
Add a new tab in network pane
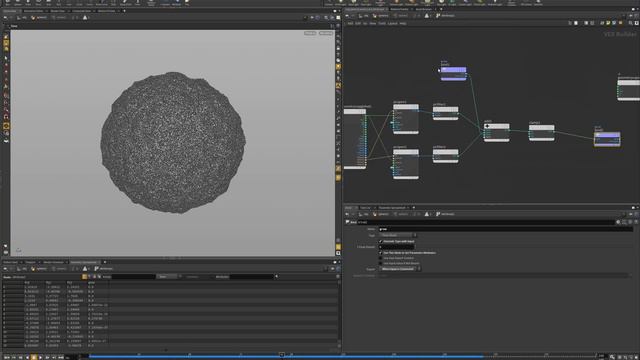(441, 9)
